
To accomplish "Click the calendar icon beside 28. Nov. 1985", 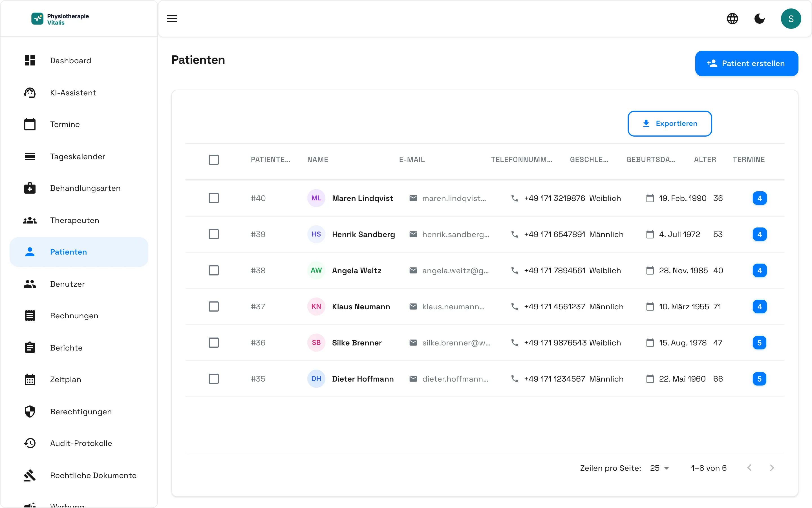I will click(650, 270).
